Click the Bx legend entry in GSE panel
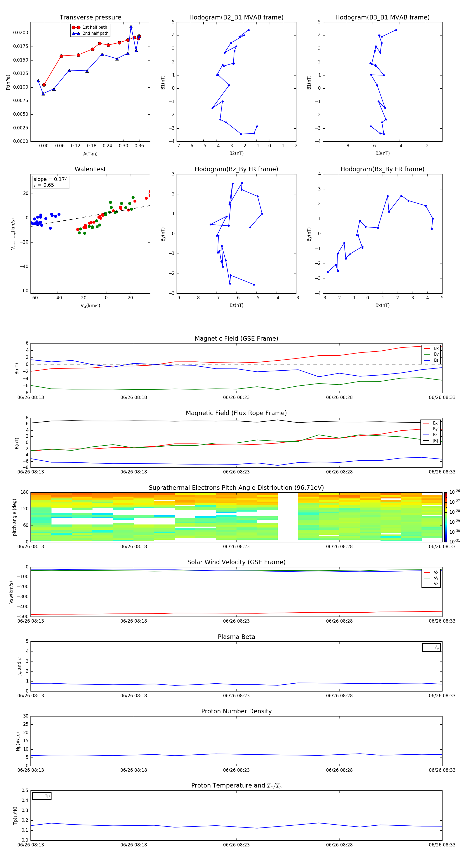The width and height of the screenshot is (473, 868). tap(431, 349)
